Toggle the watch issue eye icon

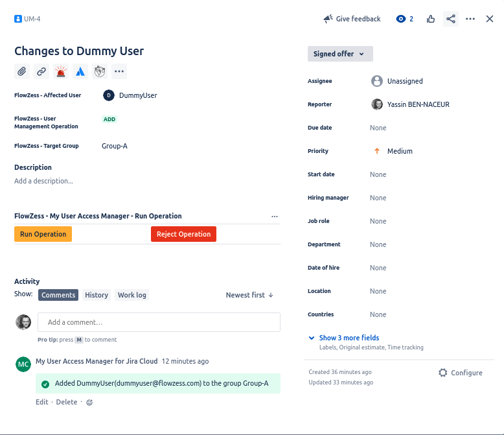coord(400,19)
